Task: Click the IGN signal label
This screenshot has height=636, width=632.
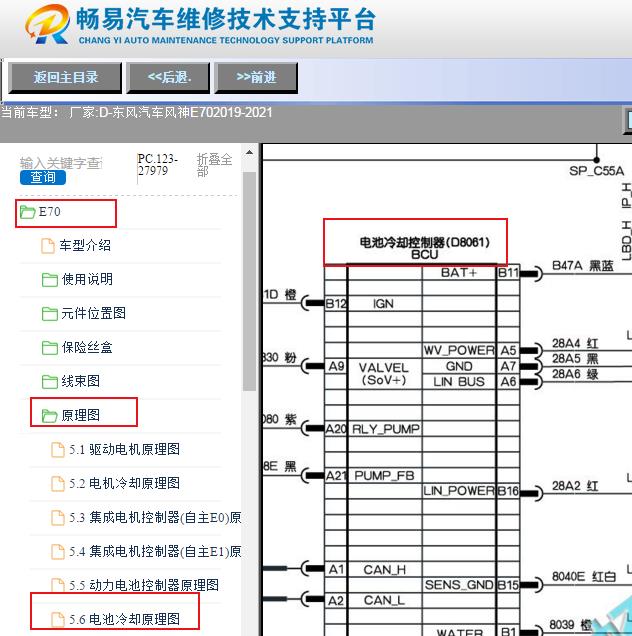Action: pyautogui.click(x=383, y=304)
